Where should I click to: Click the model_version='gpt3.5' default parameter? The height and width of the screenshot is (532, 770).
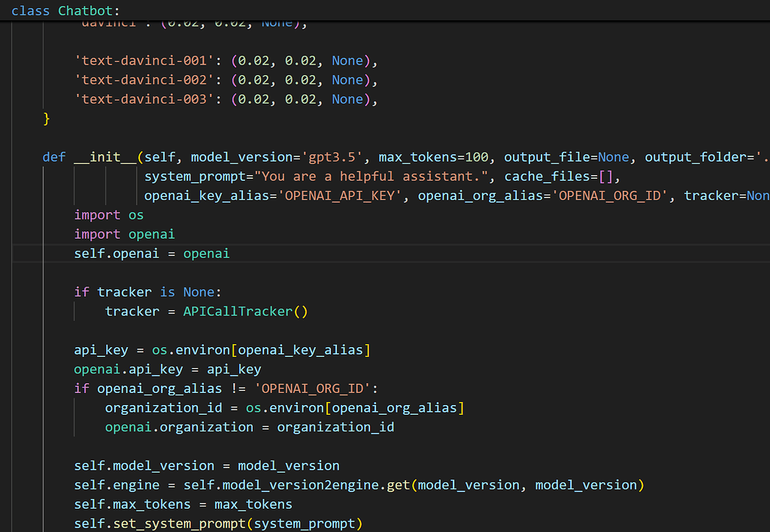(x=277, y=157)
